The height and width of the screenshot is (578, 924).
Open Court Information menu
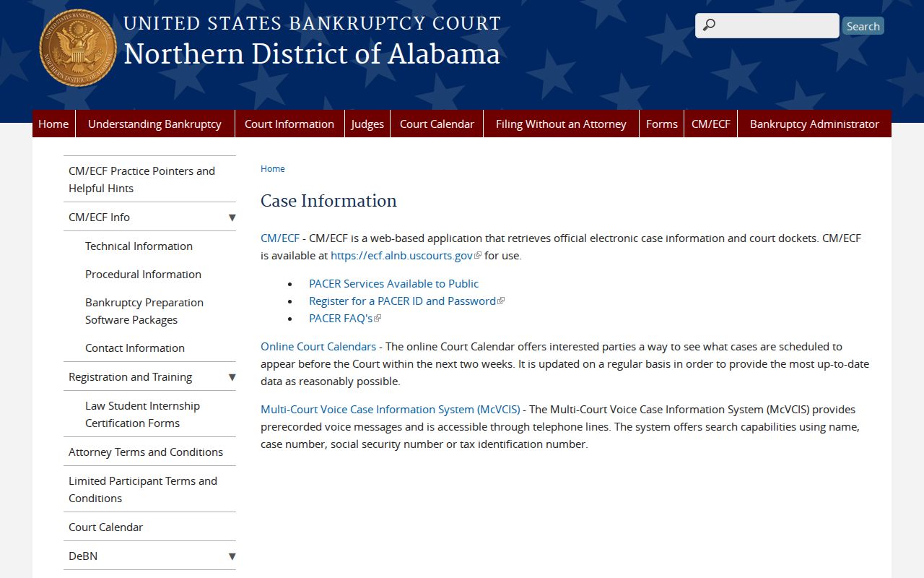pyautogui.click(x=289, y=124)
